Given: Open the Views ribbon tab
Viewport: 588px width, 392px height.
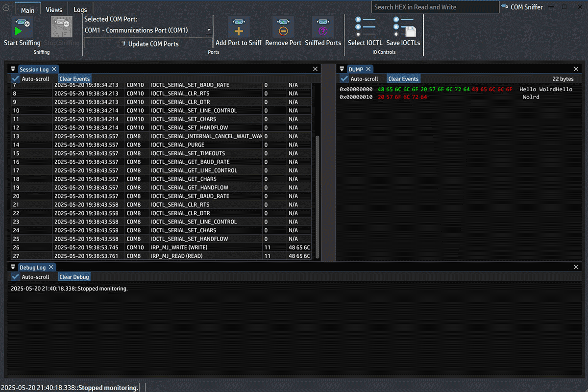Looking at the screenshot, I should 54,10.
